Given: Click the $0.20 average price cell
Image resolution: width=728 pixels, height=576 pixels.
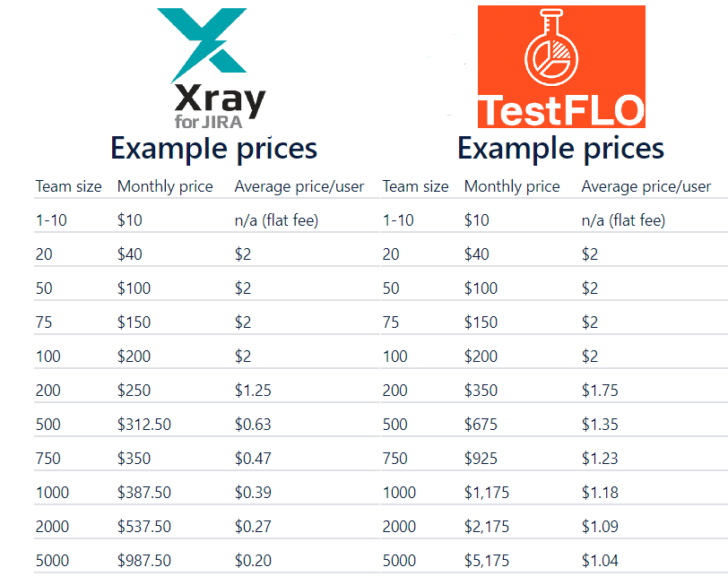Looking at the screenshot, I should click(252, 561).
